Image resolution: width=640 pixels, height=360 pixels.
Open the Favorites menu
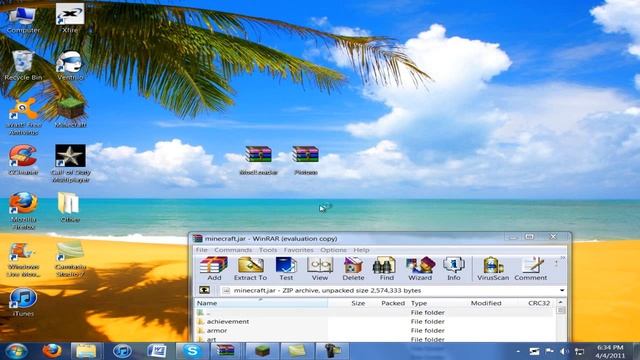(298, 250)
